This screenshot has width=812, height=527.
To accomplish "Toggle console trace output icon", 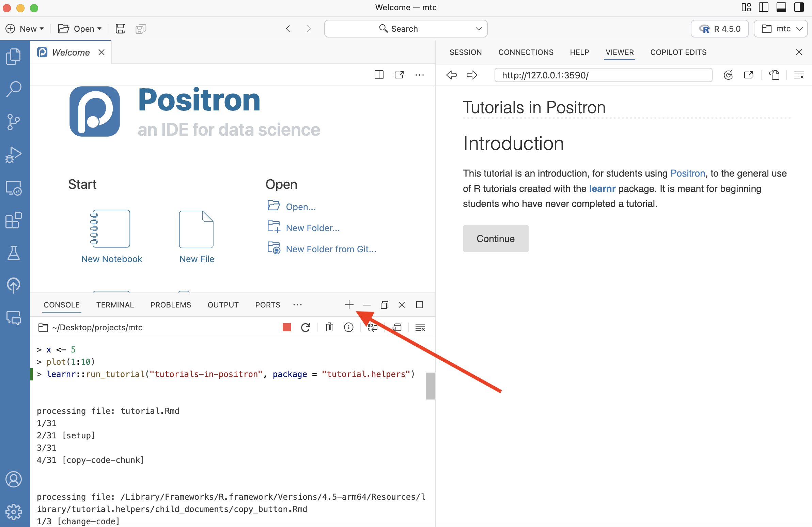I will click(x=396, y=327).
